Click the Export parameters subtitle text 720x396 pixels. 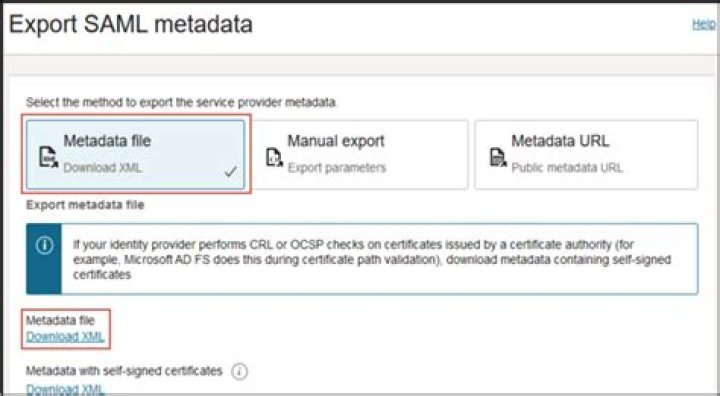[337, 168]
